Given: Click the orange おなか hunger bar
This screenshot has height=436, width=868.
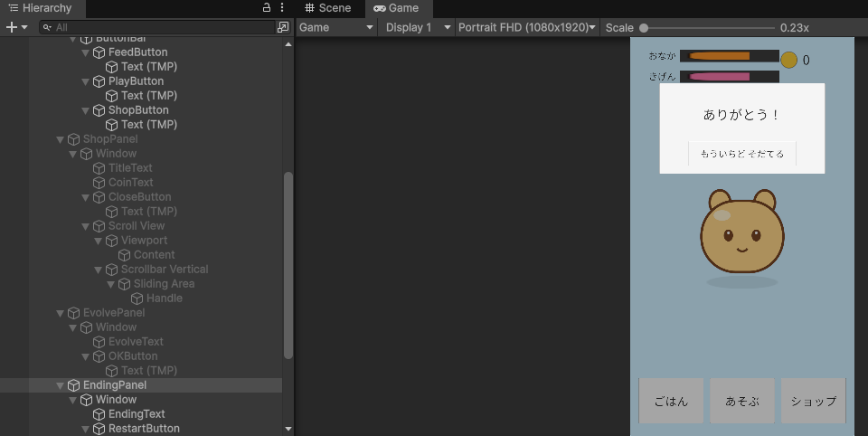Looking at the screenshot, I should [x=730, y=56].
